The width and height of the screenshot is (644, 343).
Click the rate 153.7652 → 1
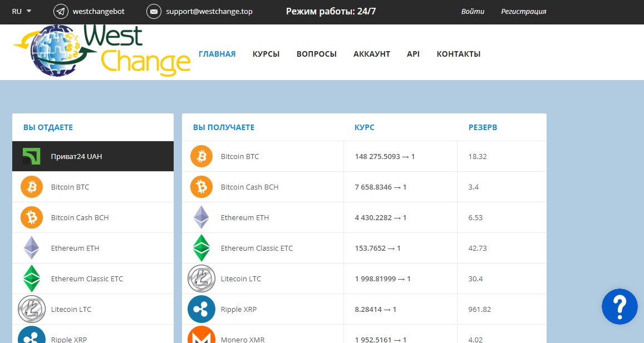[x=377, y=248]
